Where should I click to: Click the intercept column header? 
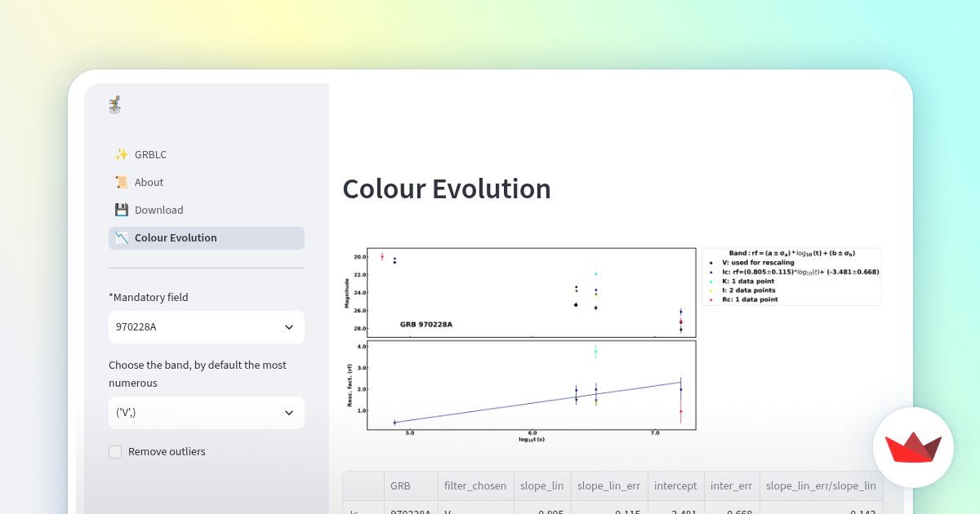(x=675, y=485)
